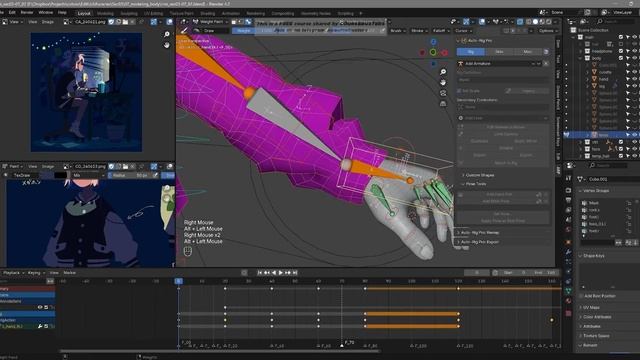The image size is (640, 360).
Task: Click the blue Z axis gizmo ball
Action: click(x=433, y=42)
